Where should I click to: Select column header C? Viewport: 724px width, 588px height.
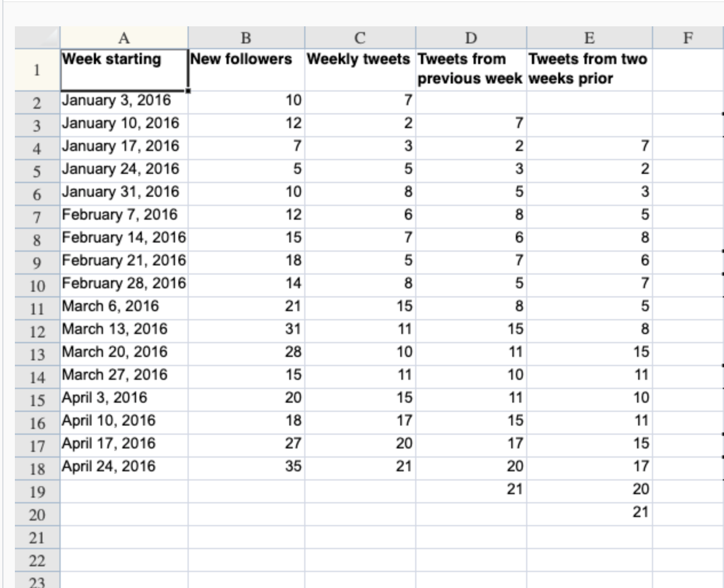coord(359,37)
